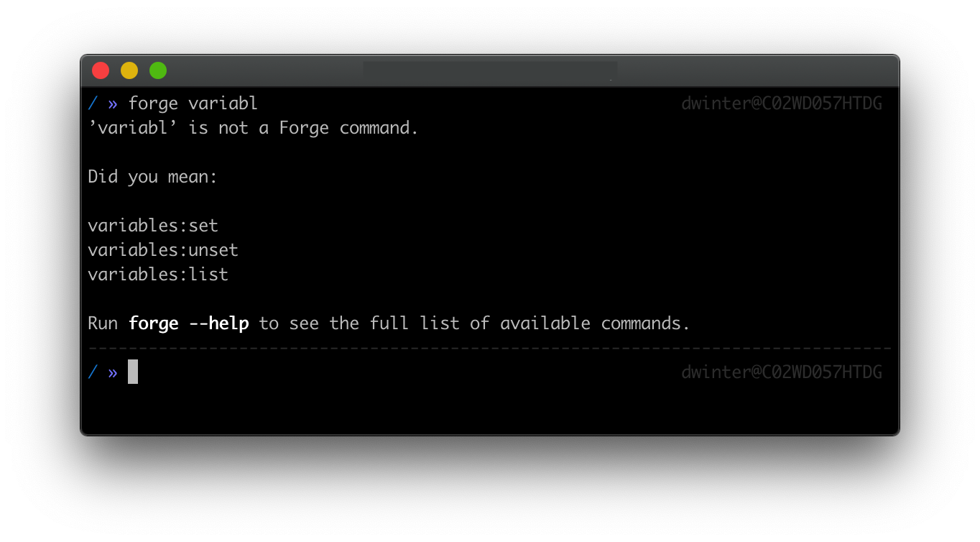Click the Did you mean prompt text
The height and width of the screenshot is (542, 980).
152,176
